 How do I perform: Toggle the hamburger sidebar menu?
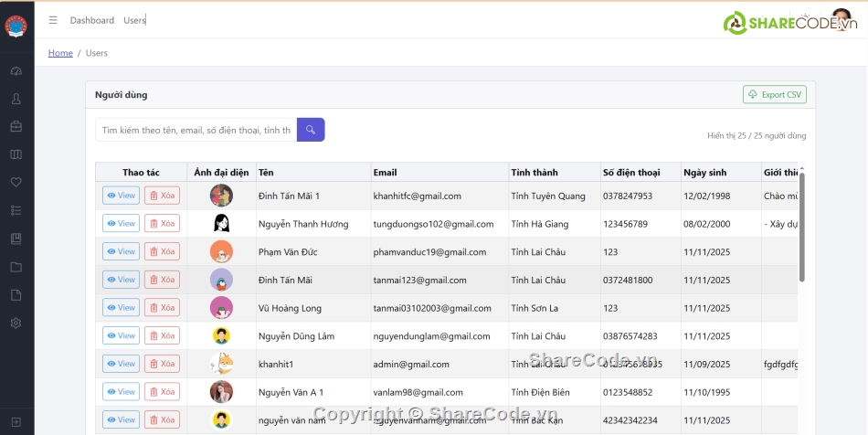point(53,20)
